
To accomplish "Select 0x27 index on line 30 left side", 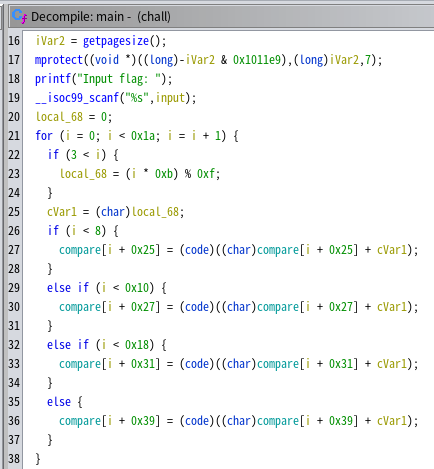I will point(143,307).
